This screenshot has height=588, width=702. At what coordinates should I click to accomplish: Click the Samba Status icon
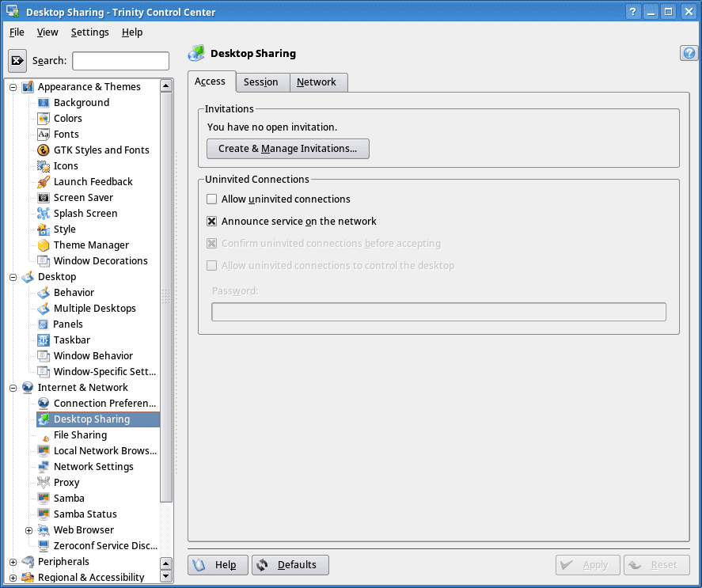click(44, 514)
